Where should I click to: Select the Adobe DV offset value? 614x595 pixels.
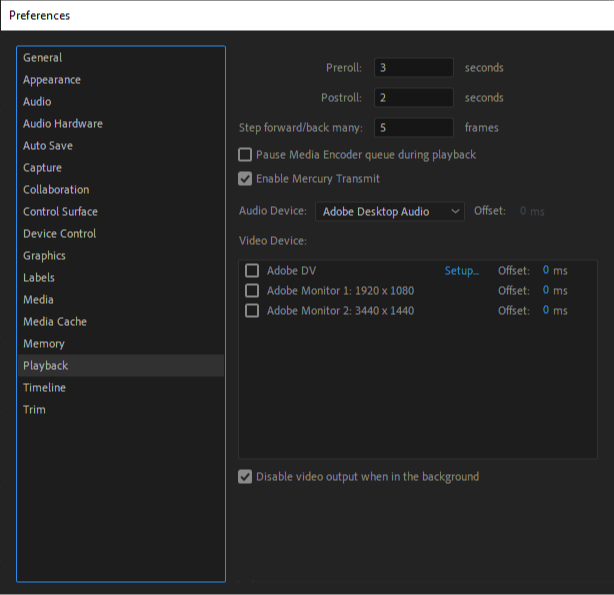pos(546,271)
